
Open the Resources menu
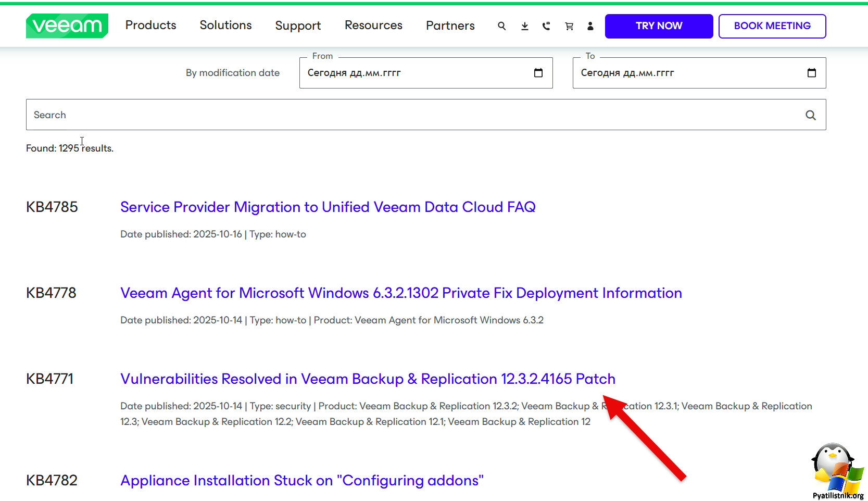click(373, 26)
